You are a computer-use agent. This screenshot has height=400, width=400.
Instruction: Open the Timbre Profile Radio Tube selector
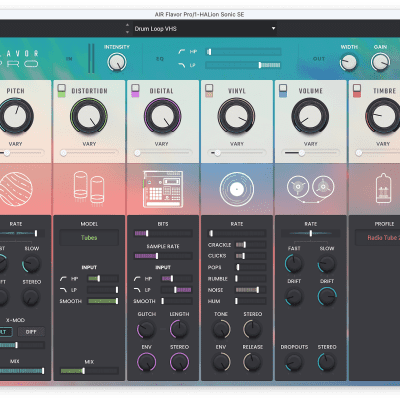tap(377, 238)
